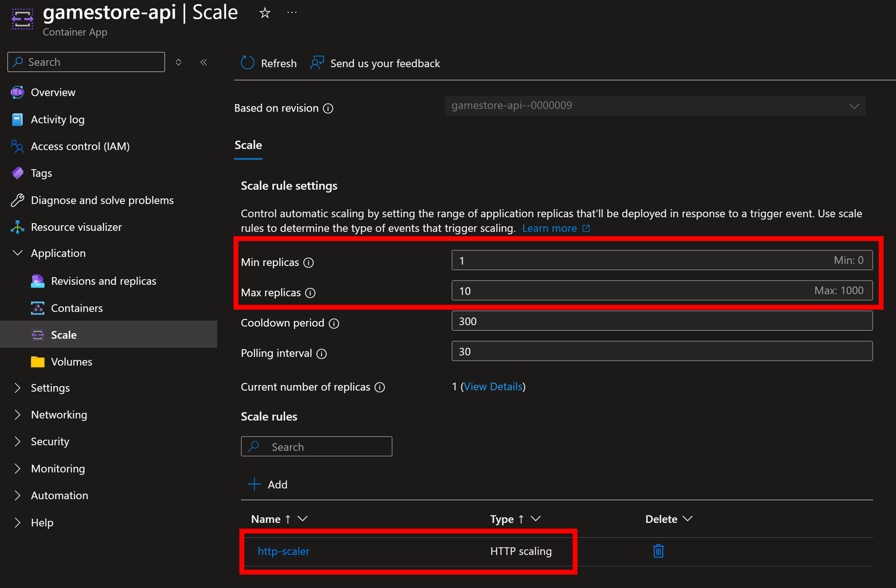Expand the Help section
Screen dimensions: 896x588
point(17,523)
